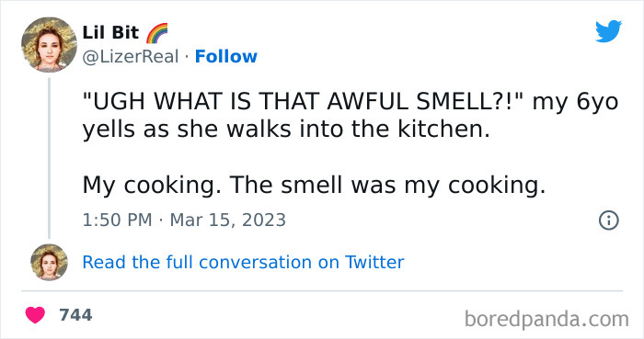View the 744 likes count

pos(75,315)
